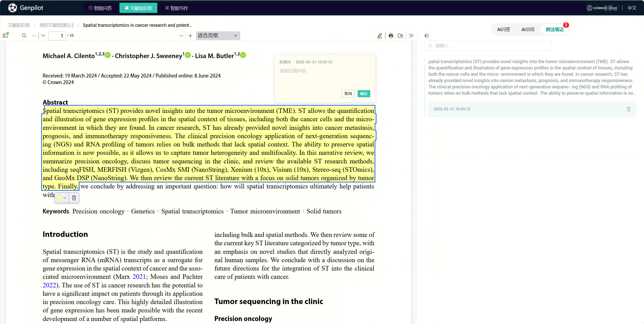644x324 pixels.
Task: Cancel the annotation with 取消
Action: [x=348, y=94]
